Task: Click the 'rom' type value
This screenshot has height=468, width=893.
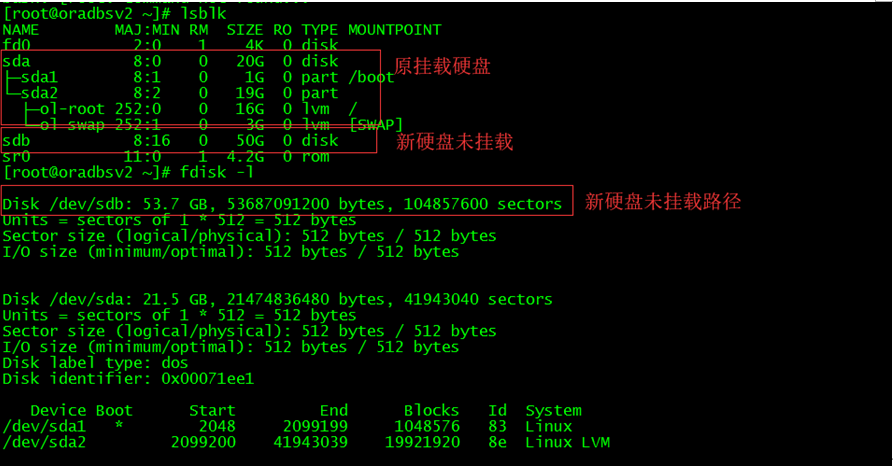Action: (x=315, y=157)
